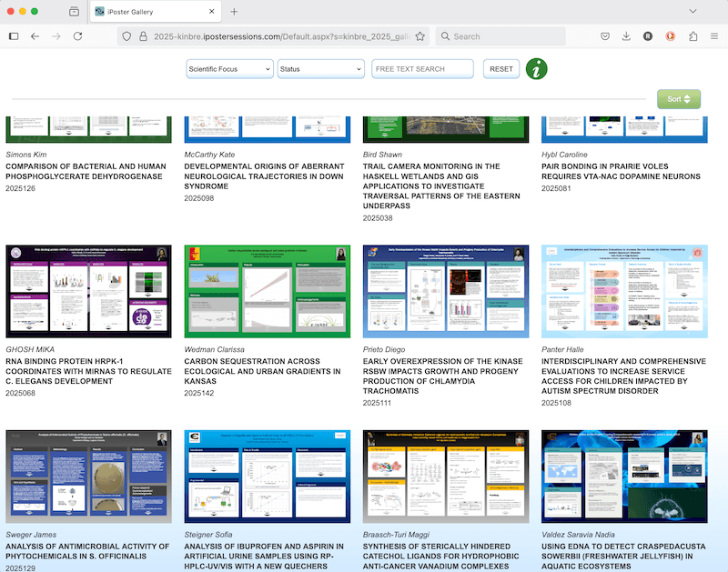
Task: Open the Status filter dropdown
Action: tap(320, 69)
